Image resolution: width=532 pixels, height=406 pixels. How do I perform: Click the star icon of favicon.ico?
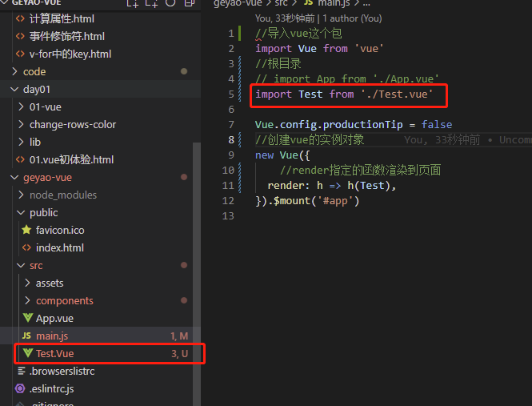click(x=26, y=230)
